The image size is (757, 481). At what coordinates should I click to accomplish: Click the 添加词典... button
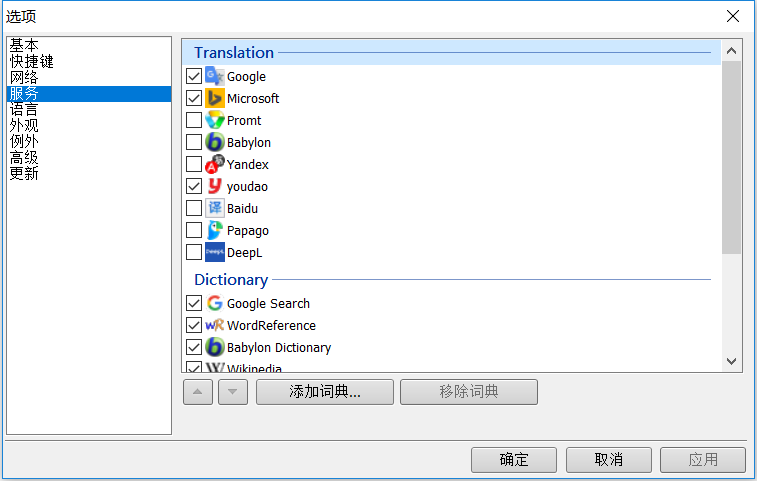tap(325, 392)
